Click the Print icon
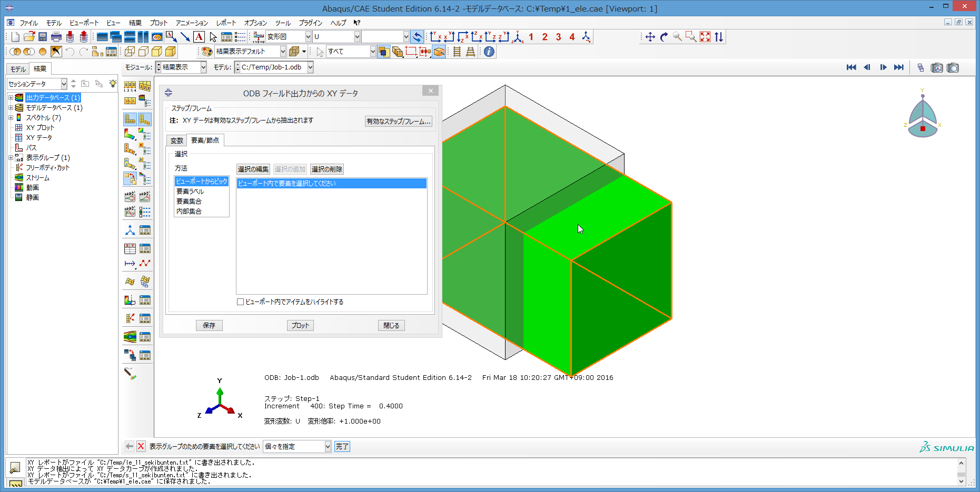This screenshot has height=492, width=980. pos(56,37)
